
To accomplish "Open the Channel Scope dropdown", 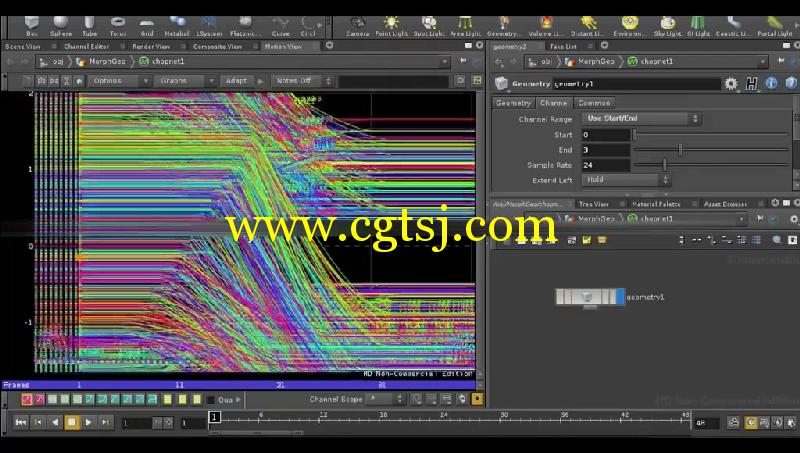I will [x=386, y=399].
